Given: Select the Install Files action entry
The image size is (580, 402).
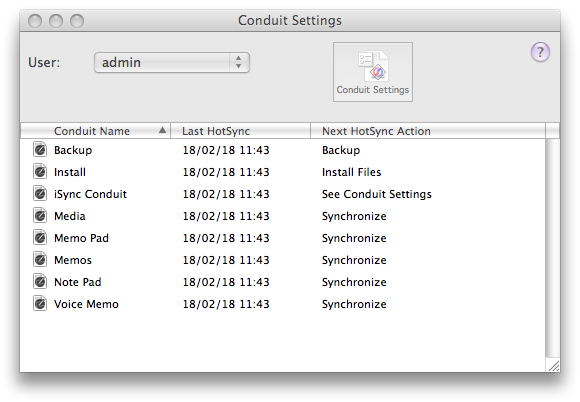Looking at the screenshot, I should coord(351,172).
